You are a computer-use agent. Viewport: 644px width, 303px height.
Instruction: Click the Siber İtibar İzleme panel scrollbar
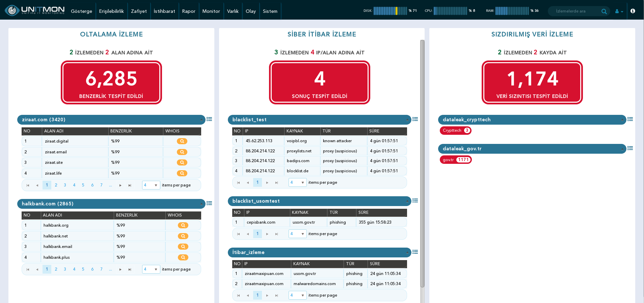pos(422,164)
